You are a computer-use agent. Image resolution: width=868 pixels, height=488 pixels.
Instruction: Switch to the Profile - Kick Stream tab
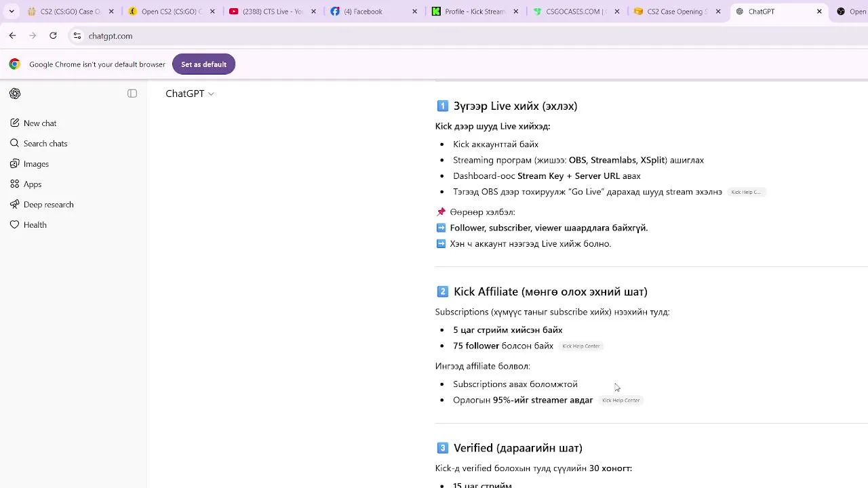tap(475, 12)
